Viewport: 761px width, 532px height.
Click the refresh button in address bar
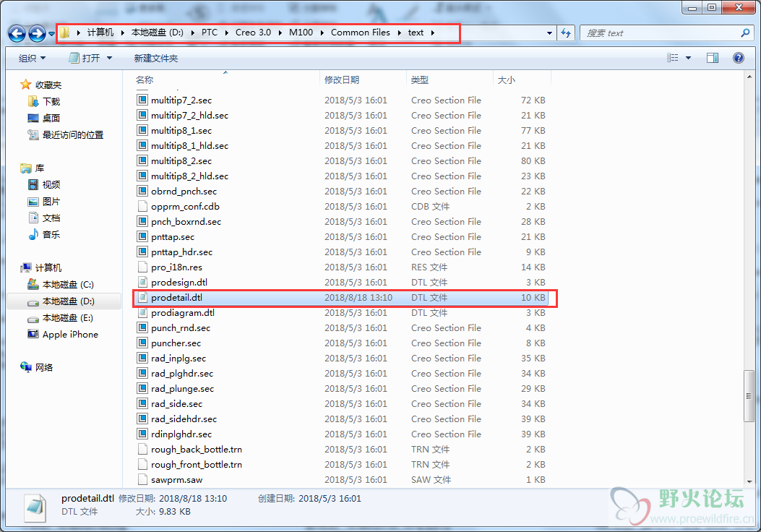click(566, 33)
